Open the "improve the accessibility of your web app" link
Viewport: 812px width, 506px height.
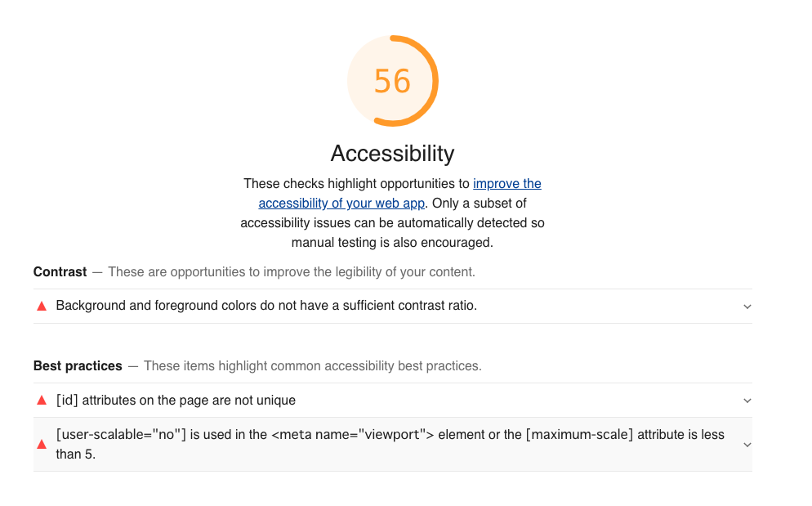506,184
